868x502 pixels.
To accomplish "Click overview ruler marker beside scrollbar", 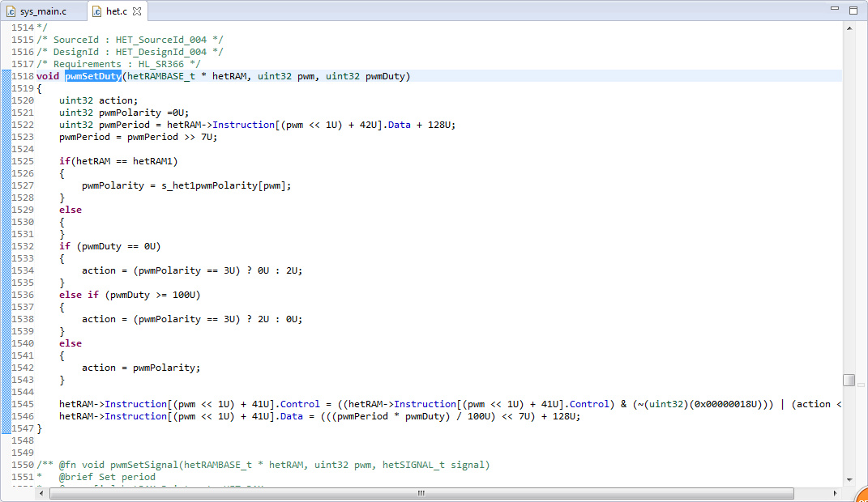I will point(861,385).
